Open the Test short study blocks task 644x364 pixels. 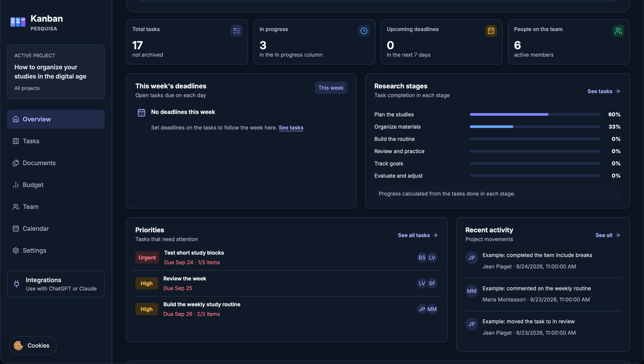coord(287,257)
